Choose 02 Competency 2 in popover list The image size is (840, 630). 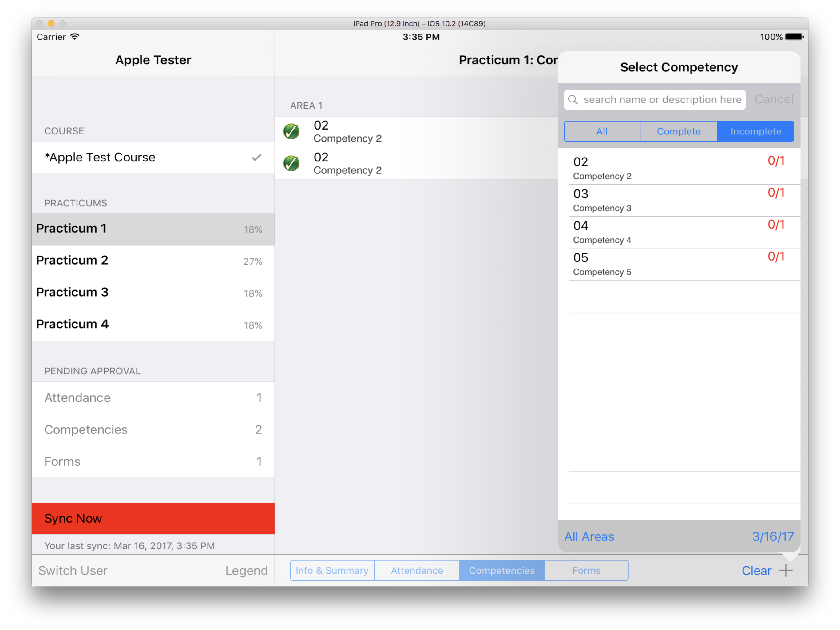click(679, 168)
